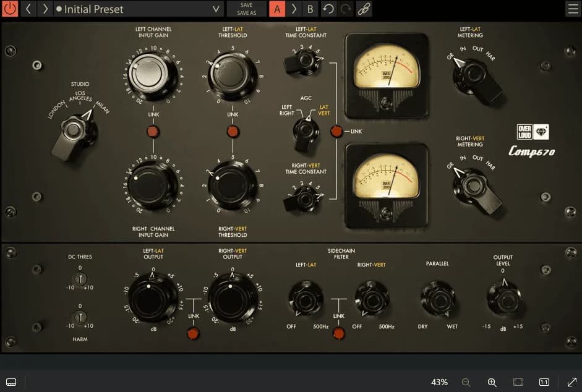582x392 pixels.
Task: Enable LINK between the input gain knobs
Action: tap(153, 130)
